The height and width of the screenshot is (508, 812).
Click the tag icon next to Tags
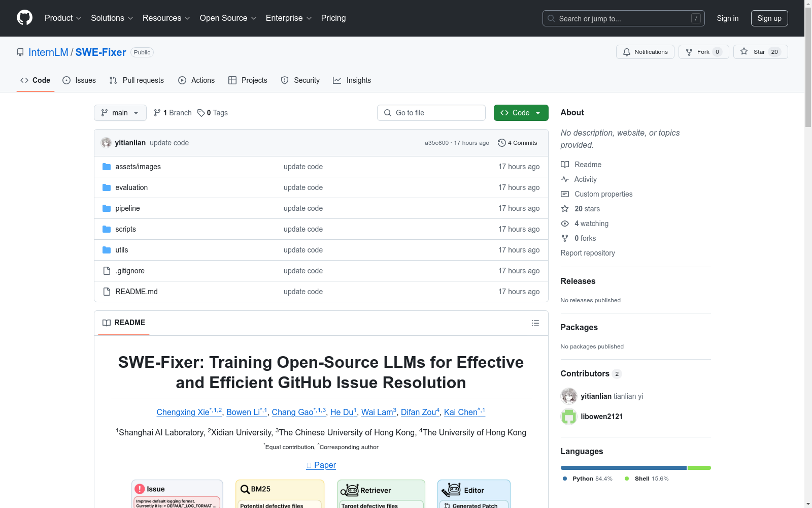[x=201, y=113]
